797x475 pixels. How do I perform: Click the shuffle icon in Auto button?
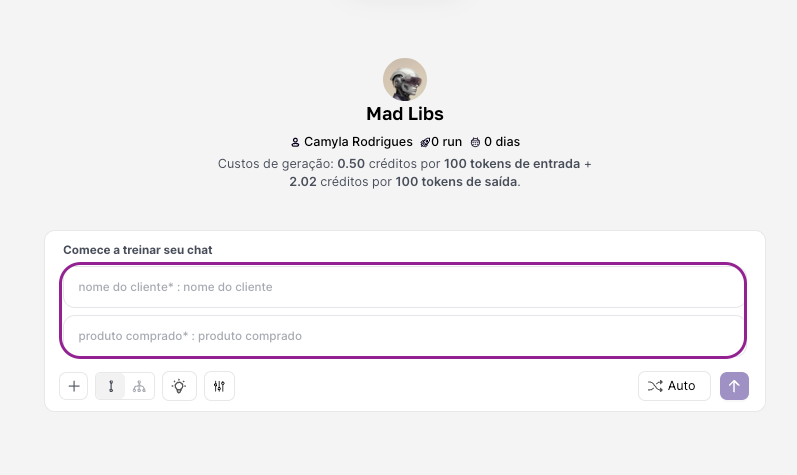point(655,386)
